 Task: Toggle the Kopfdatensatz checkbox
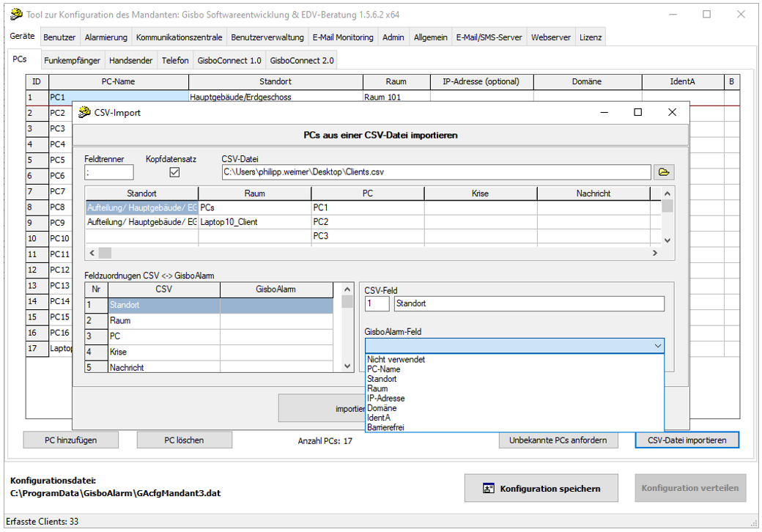pyautogui.click(x=174, y=172)
